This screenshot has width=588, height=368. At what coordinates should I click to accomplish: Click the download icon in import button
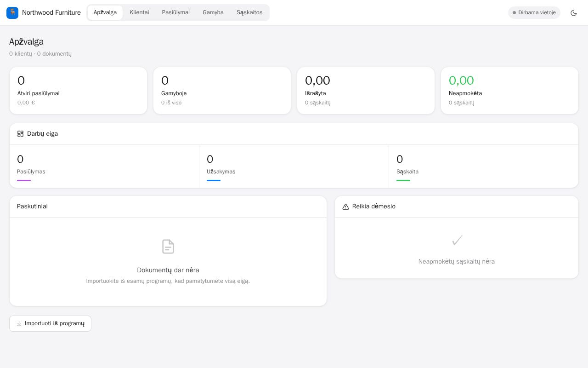19,323
